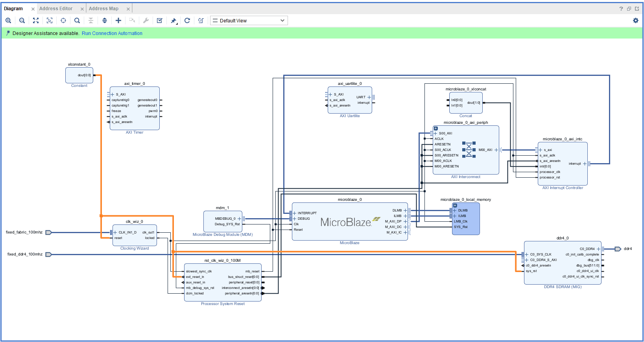Screen dimensions: 644x342
Task: Click the Validate Design checkmark icon
Action: coord(160,20)
